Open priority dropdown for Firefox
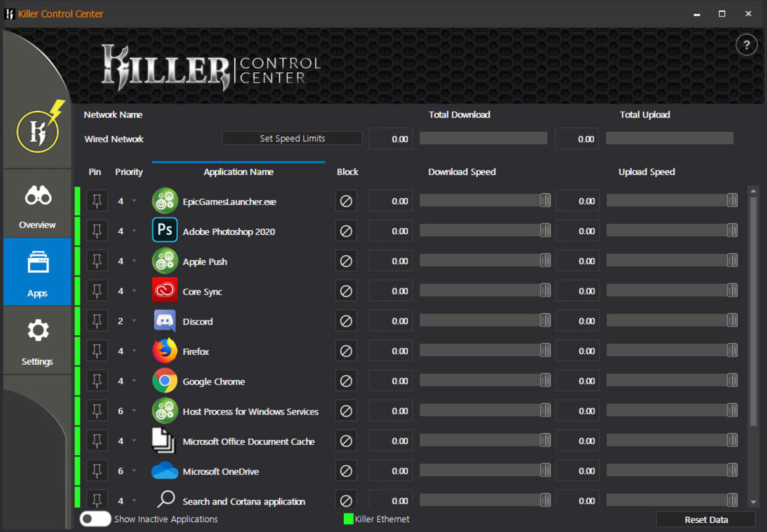 (134, 350)
